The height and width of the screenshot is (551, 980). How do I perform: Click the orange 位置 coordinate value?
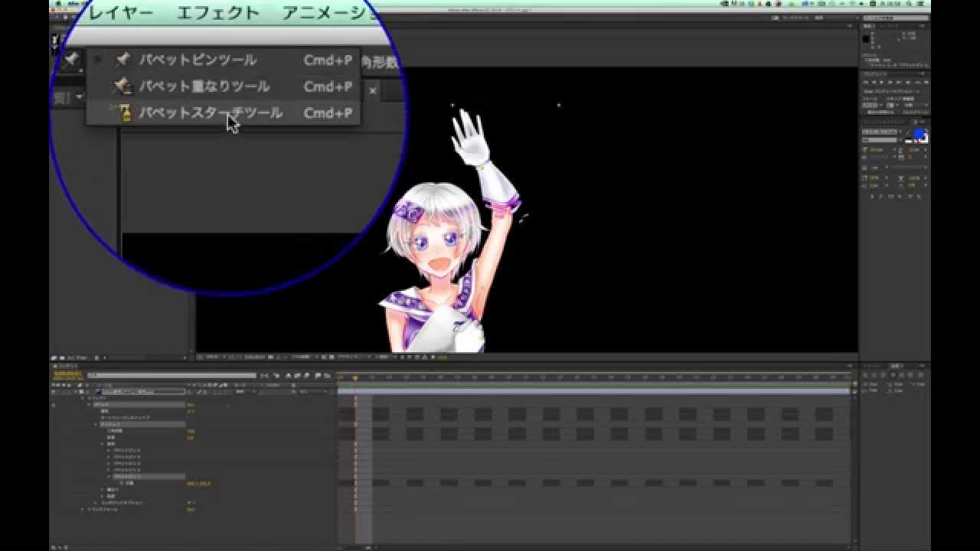pyautogui.click(x=199, y=483)
